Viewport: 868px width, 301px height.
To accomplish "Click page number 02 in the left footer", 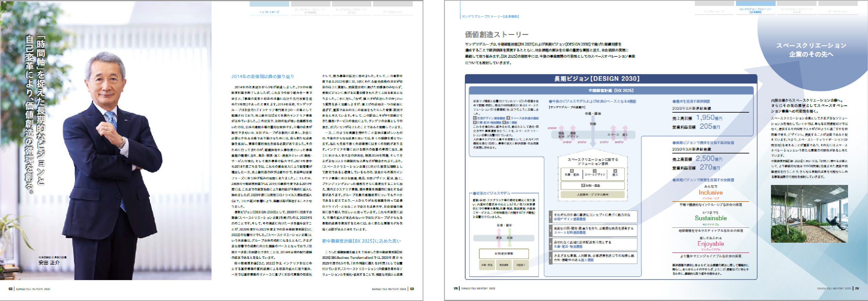I will tap(10, 289).
